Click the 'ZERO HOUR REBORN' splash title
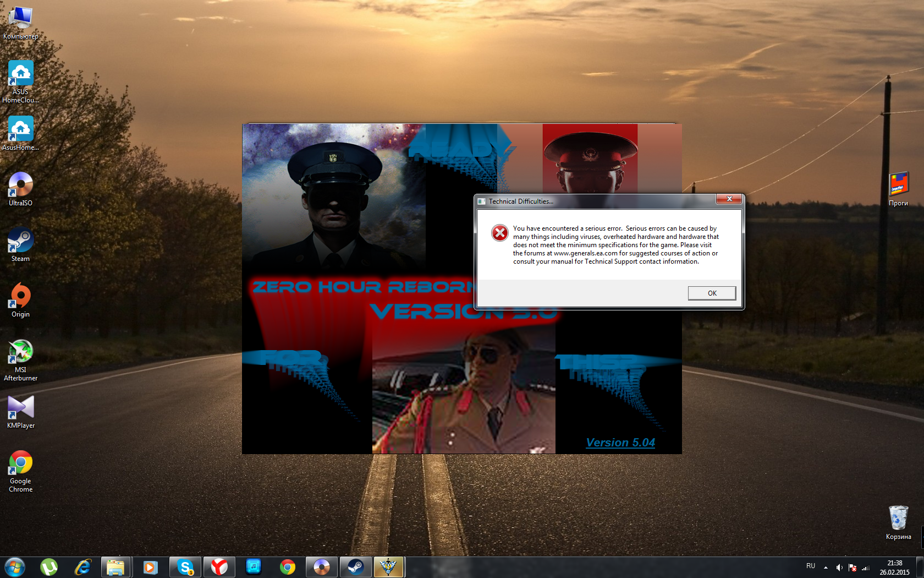The image size is (924, 578). [363, 287]
